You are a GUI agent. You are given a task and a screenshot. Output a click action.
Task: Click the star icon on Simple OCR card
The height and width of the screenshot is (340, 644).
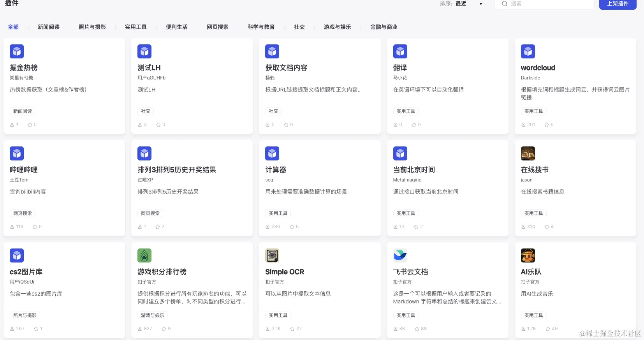pos(292,329)
